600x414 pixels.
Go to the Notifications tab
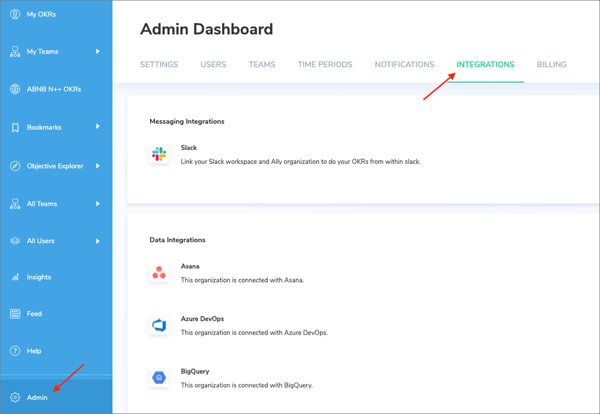pyautogui.click(x=404, y=65)
